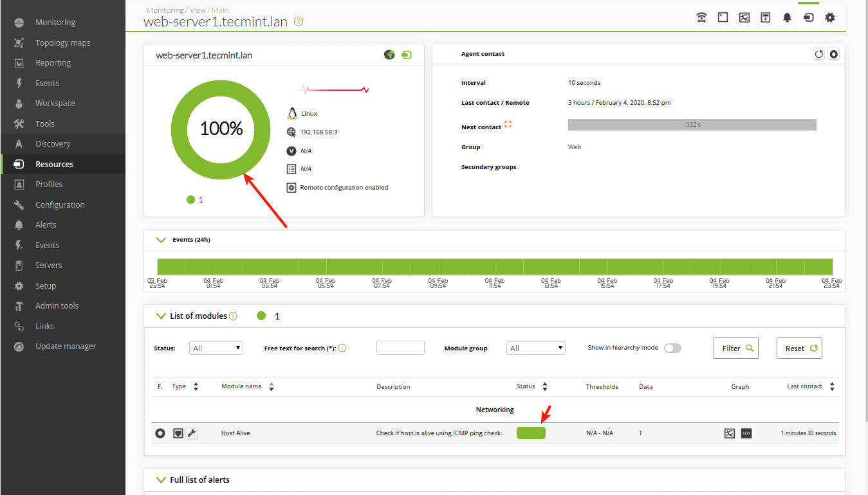Click the Reset button
This screenshot has height=495, width=868.
click(799, 348)
